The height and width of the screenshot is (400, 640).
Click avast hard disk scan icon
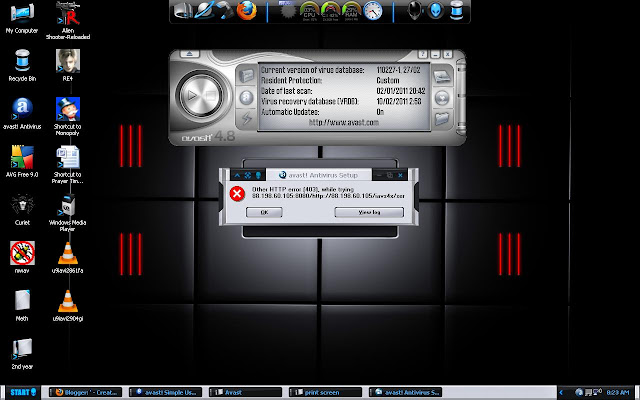(x=442, y=77)
